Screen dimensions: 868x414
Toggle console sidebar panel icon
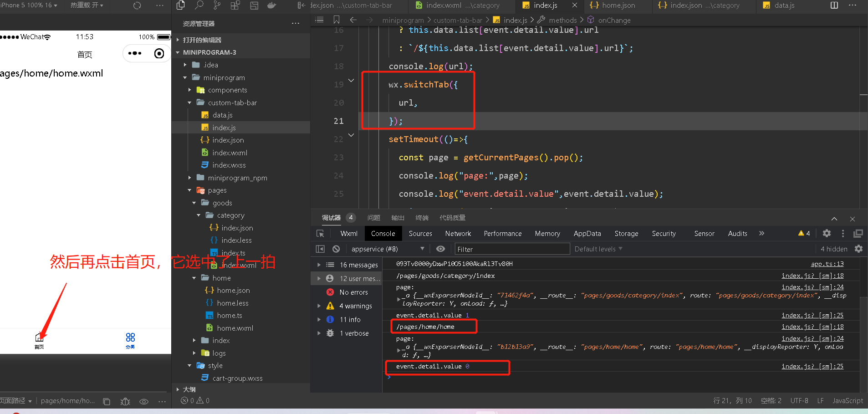(320, 249)
